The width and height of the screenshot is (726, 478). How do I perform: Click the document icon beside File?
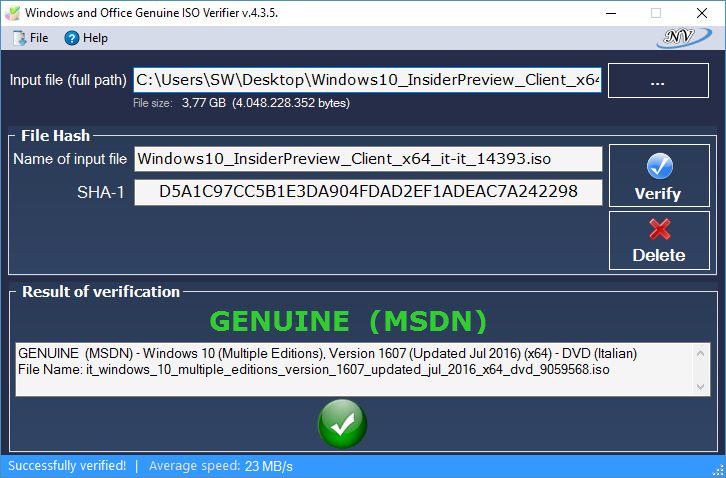(x=18, y=38)
